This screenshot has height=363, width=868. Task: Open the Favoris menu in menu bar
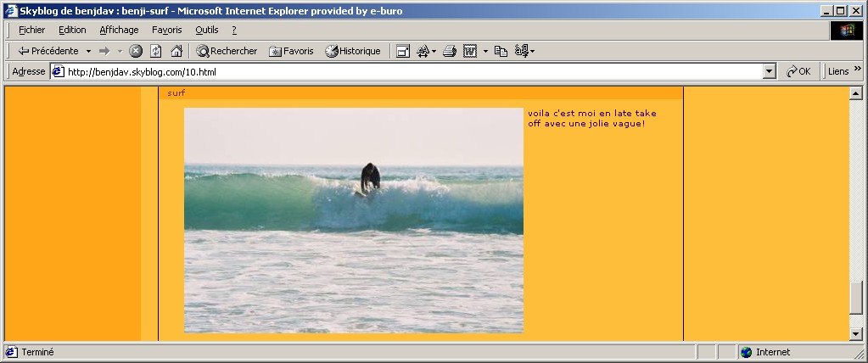(166, 30)
